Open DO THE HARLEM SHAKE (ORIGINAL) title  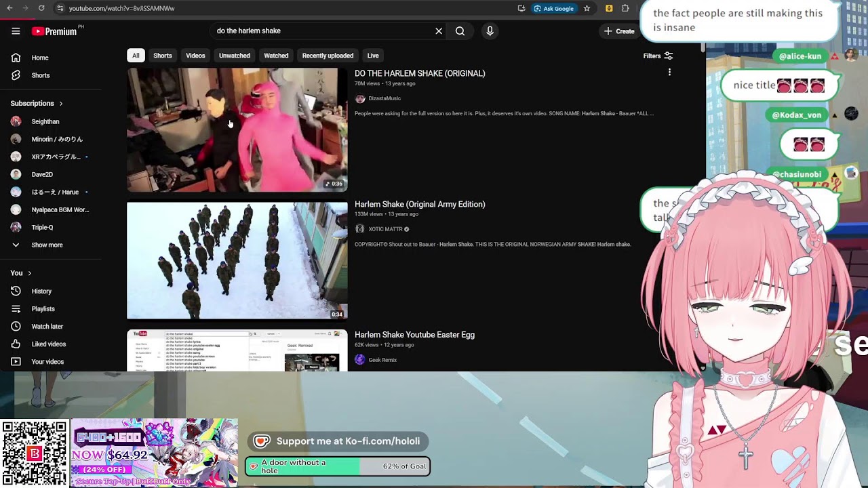420,73
